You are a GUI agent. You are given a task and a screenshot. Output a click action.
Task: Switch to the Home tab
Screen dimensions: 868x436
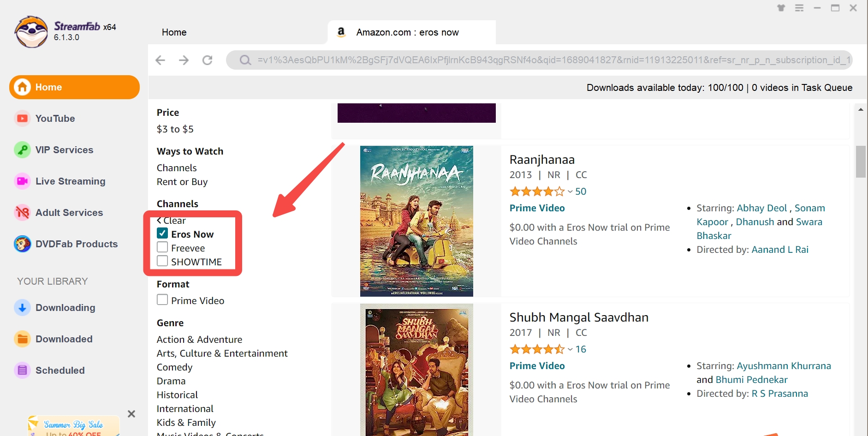coord(174,32)
